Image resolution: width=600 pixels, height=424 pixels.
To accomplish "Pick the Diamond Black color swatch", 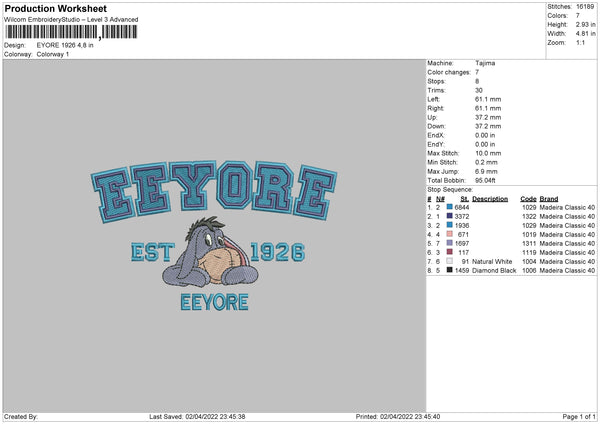I will (x=450, y=270).
